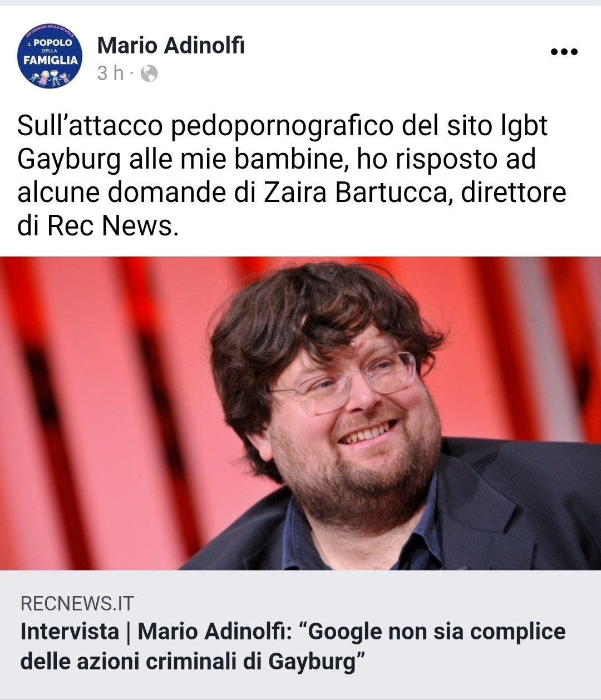Screen dimensions: 601x700
Task: Open the three-dot post options menu
Action: pyautogui.click(x=564, y=52)
